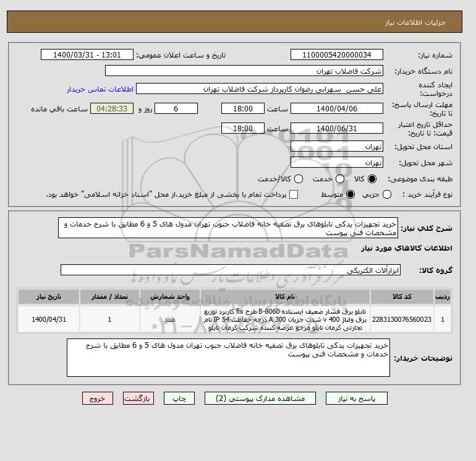This screenshot has height=461, width=476.
Task: Click the واحد شمارش column header
Action: 170,296
